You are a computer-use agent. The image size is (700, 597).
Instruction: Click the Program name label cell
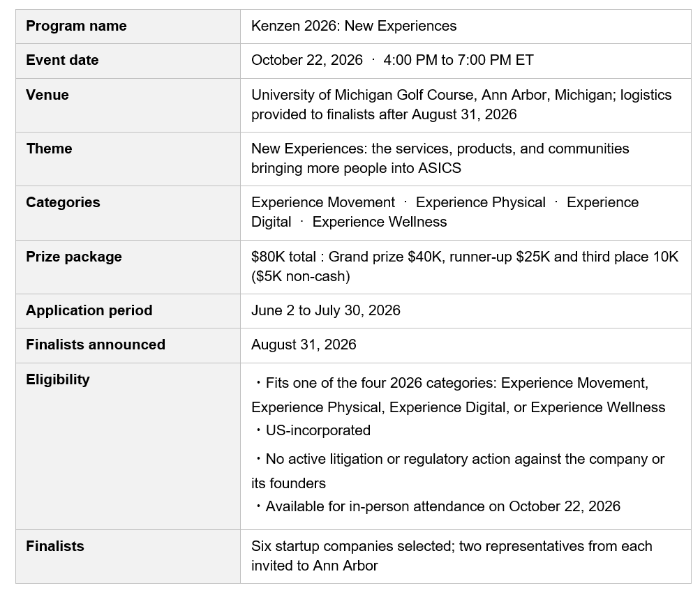(x=128, y=27)
